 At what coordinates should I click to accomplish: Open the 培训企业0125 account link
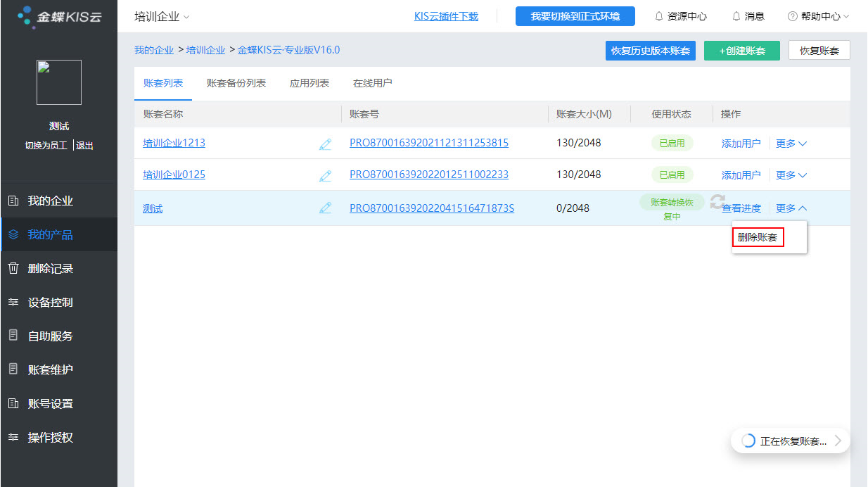[x=174, y=175]
